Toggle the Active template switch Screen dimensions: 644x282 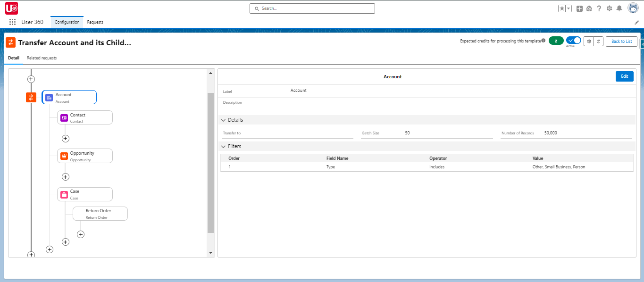click(574, 40)
